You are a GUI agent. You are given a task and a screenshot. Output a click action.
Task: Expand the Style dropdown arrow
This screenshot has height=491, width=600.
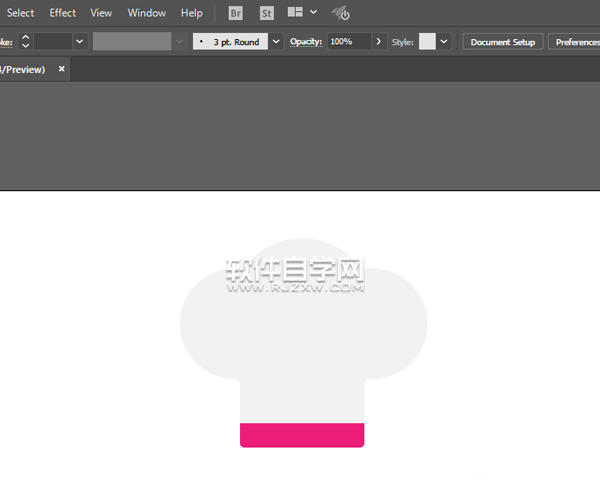click(x=444, y=42)
